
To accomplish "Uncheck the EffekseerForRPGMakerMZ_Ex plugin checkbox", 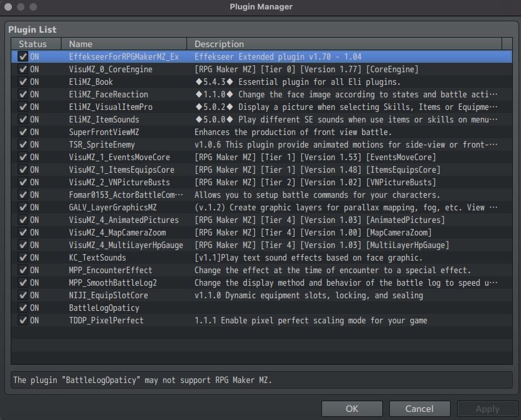I will (23, 57).
